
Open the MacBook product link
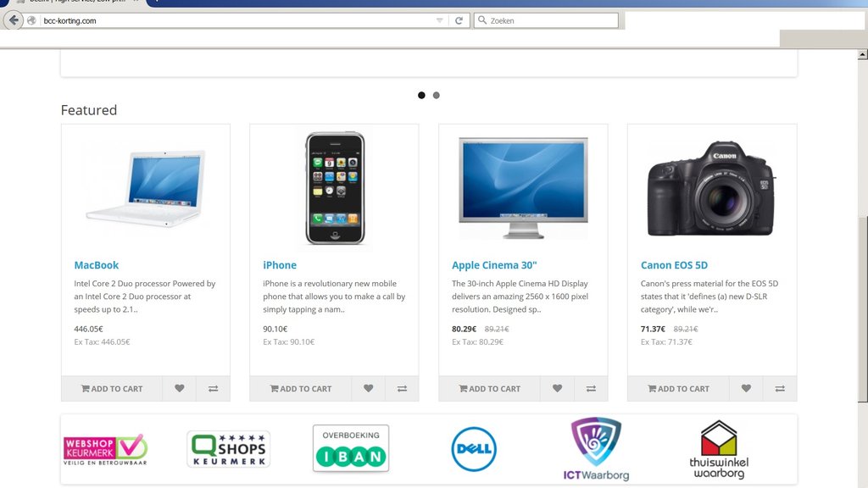(x=97, y=265)
